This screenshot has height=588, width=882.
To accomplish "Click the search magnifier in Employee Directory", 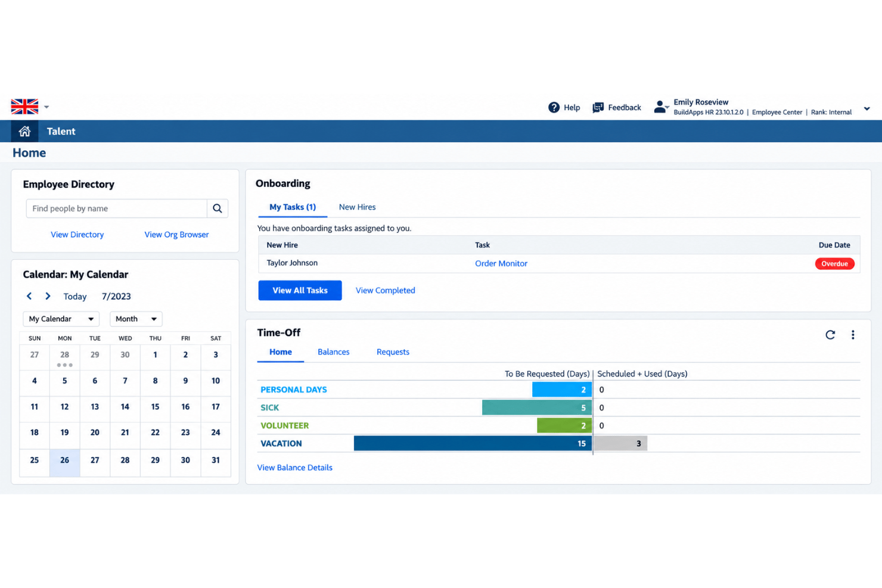I will click(x=218, y=209).
